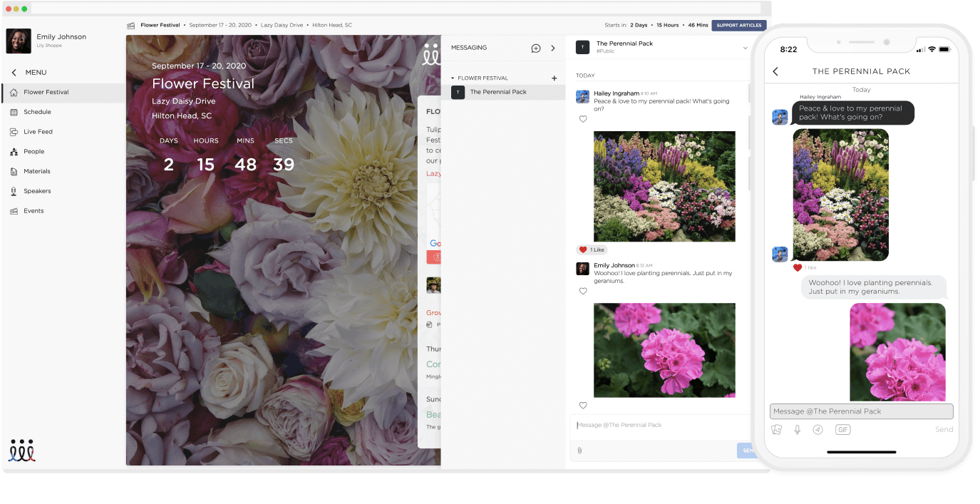The height and width of the screenshot is (504, 980).
Task: Click the battery icon in phone status bar
Action: pyautogui.click(x=944, y=49)
